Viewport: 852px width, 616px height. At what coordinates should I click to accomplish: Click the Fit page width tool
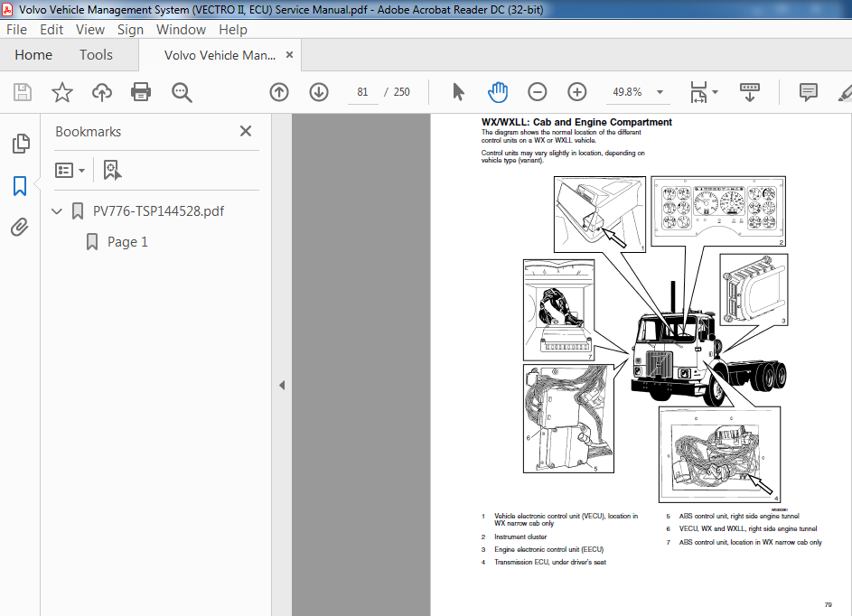[698, 92]
